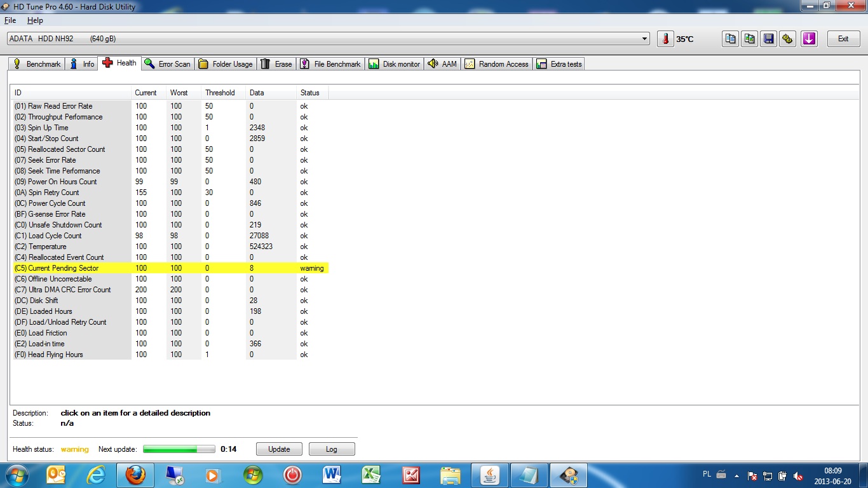Click the red power icon on the taskbar
This screenshot has height=488, width=868.
(292, 475)
